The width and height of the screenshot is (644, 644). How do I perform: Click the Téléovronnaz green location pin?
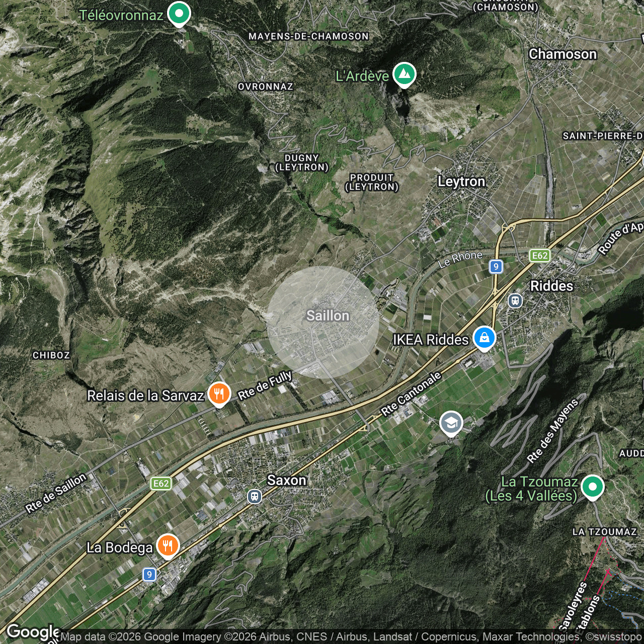pos(179,14)
